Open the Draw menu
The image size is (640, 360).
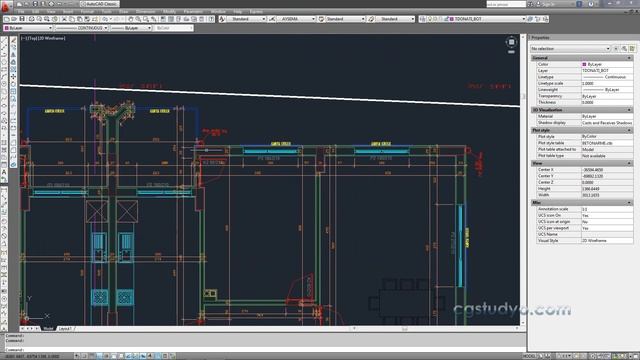[124, 11]
